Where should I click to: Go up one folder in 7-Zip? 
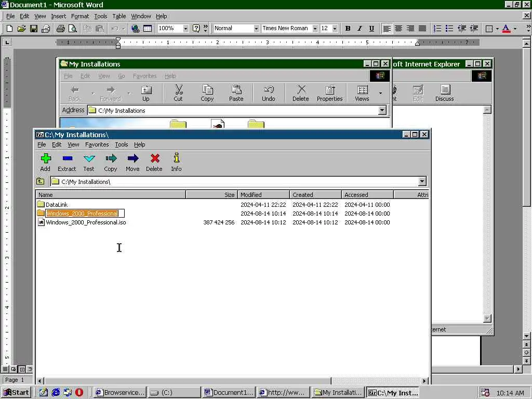41,181
